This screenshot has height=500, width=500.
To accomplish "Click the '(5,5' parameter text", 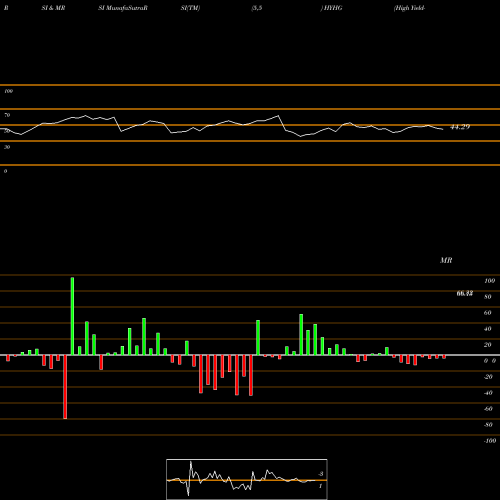I will click(x=257, y=8).
